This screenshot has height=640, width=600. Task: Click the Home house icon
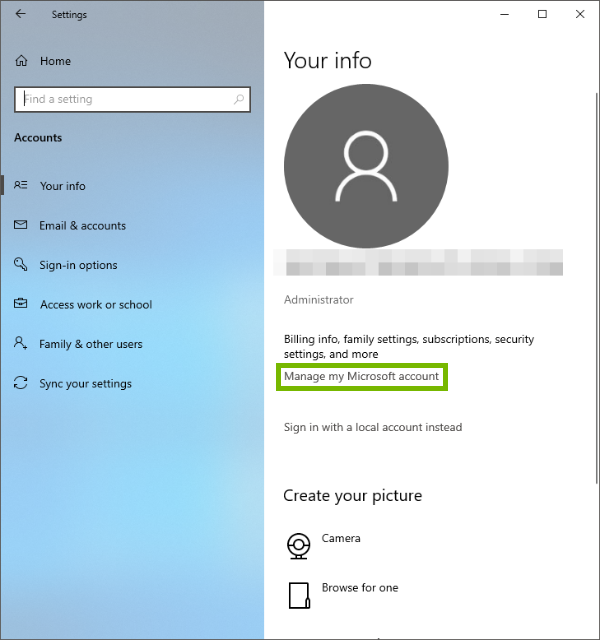(21, 61)
